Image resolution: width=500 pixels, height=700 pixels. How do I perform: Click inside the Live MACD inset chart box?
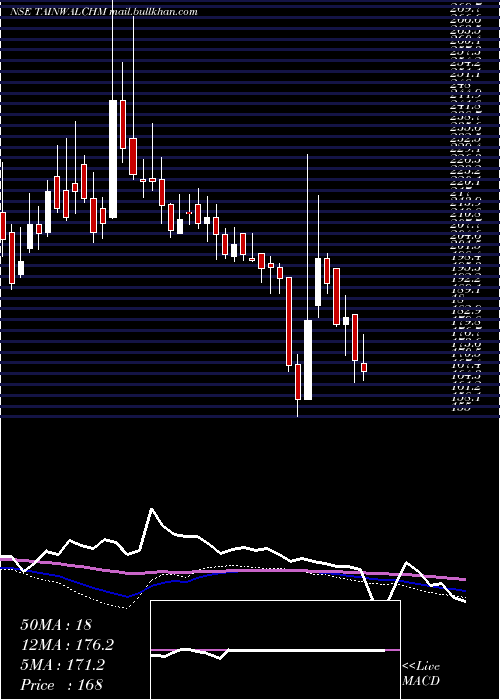click(x=275, y=650)
